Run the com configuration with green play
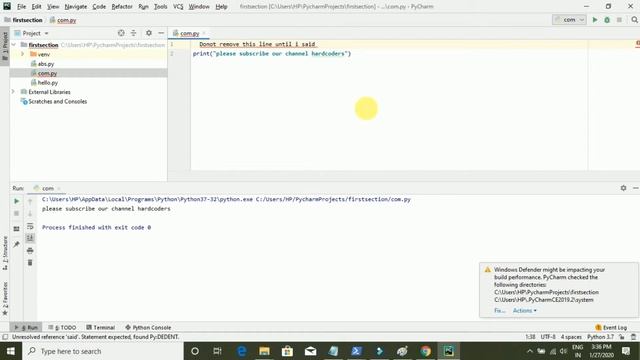640x360 pixels. (x=595, y=20)
